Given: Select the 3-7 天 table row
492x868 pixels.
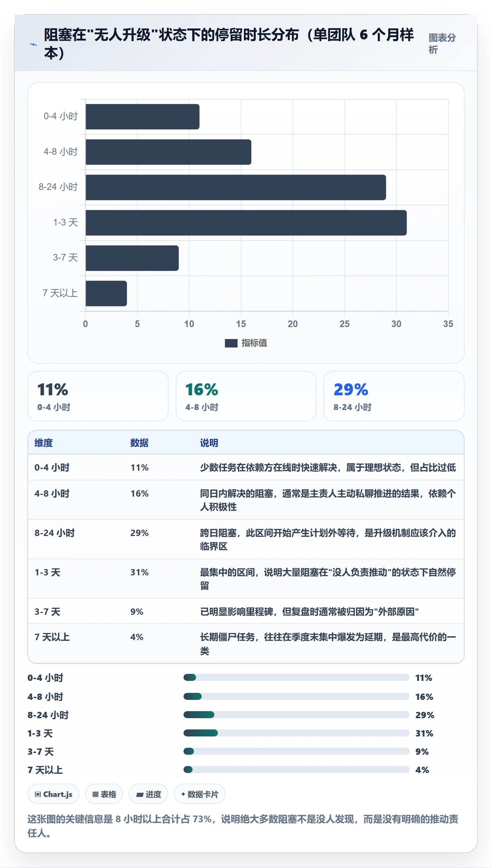Looking at the screenshot, I should 246,611.
